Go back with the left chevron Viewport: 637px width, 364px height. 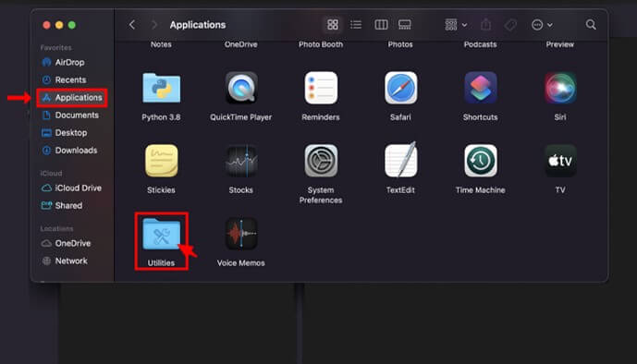[132, 25]
